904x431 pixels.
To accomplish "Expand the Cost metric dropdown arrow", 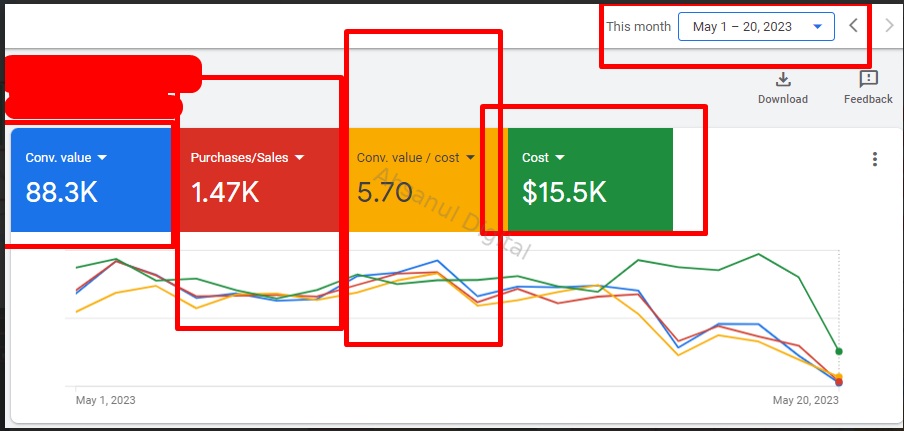I will (x=559, y=157).
